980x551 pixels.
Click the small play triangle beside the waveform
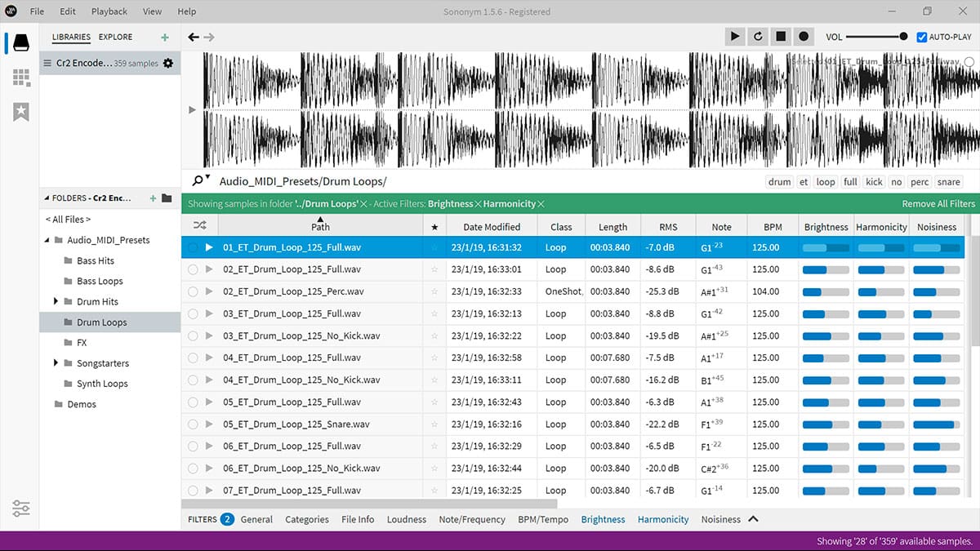pos(193,109)
